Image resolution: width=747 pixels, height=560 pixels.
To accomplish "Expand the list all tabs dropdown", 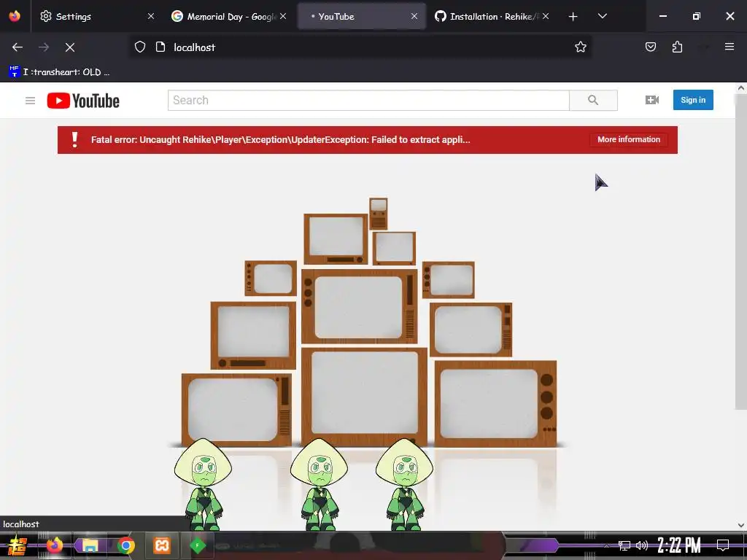I will tap(602, 16).
